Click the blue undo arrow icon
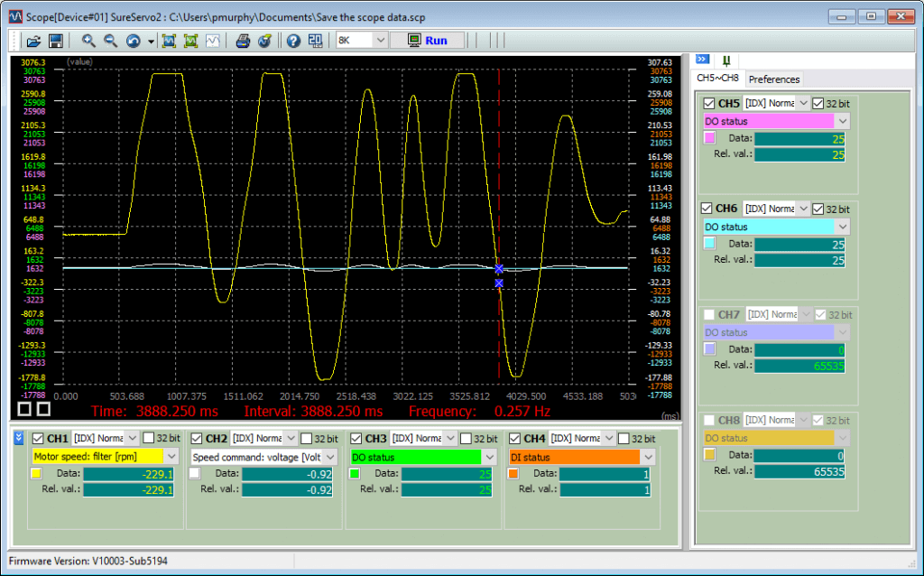The image size is (924, 576). [133, 41]
